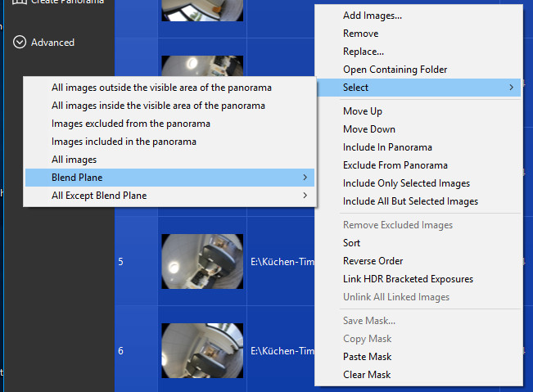The image size is (533, 392).
Task: Choose Move Down in the menu
Action: (x=368, y=129)
